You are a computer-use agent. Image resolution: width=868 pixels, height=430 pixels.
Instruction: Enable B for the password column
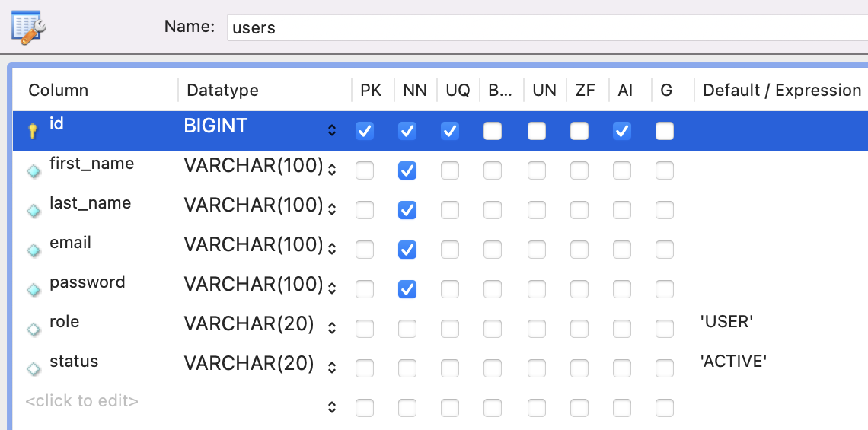pyautogui.click(x=492, y=289)
